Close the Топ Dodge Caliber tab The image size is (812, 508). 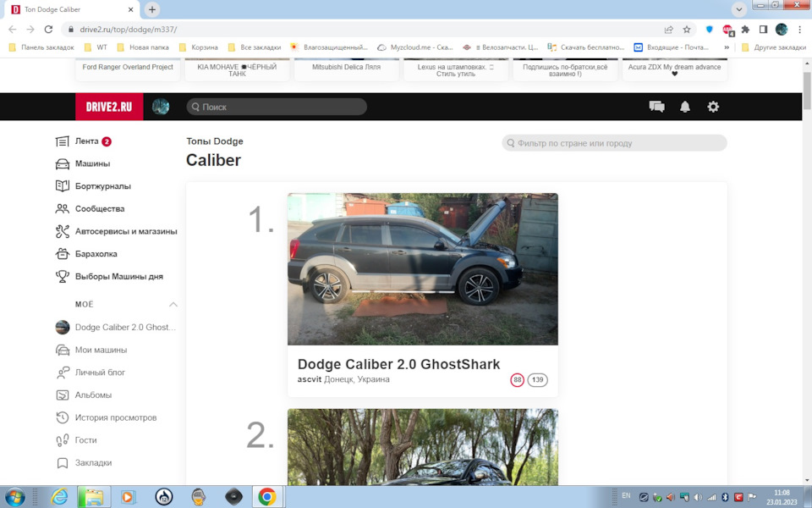[x=131, y=9]
